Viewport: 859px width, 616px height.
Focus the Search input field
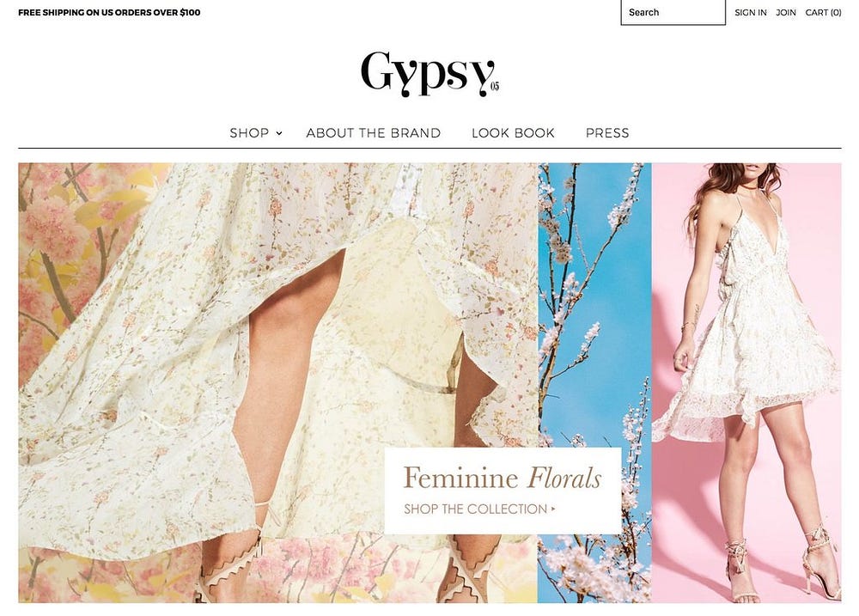pyautogui.click(x=673, y=12)
